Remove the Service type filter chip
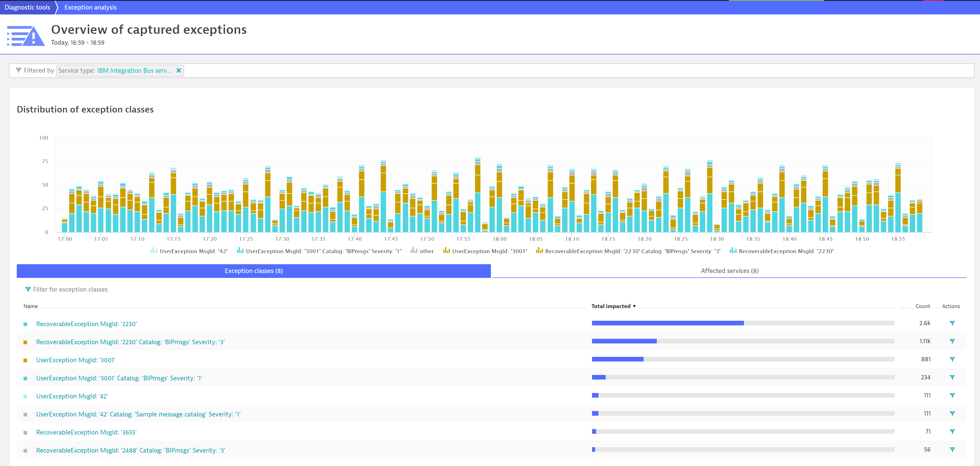Image resolution: width=980 pixels, height=466 pixels. pos(179,70)
